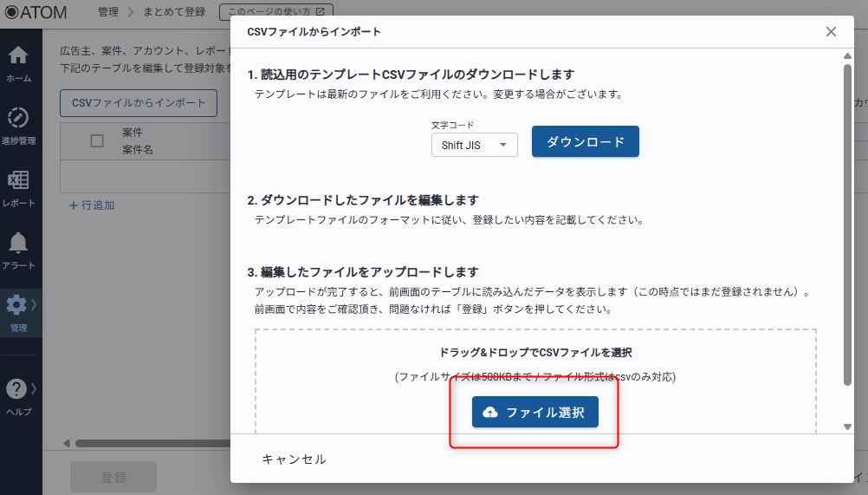
Task: Click the アラート bell icon
Action: click(x=18, y=243)
